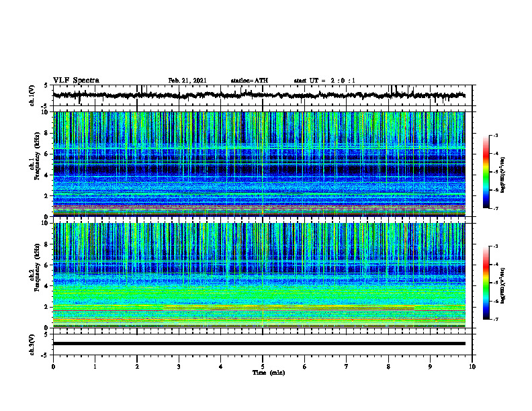532x411 pixels.
Task: Click time axis tick label "10" minutes
Action: (x=472, y=367)
